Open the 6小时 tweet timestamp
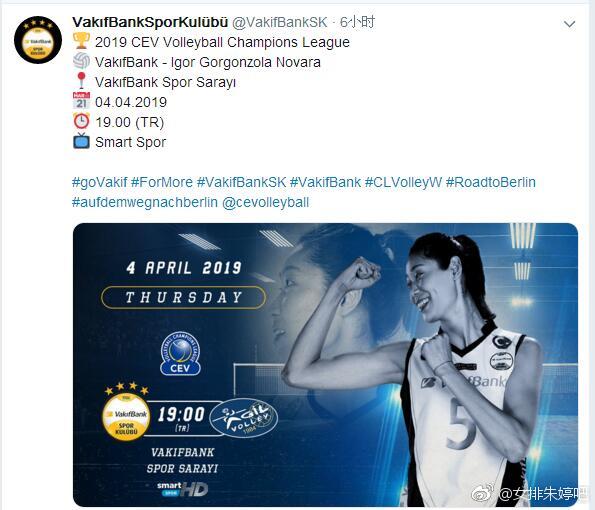595x510 pixels. (357, 22)
